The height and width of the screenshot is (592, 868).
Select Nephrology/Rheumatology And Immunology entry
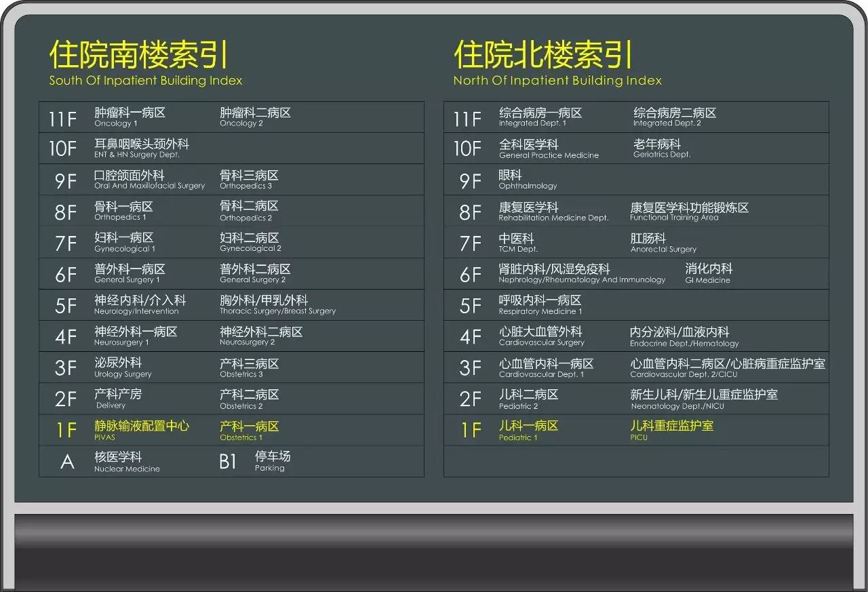point(582,273)
